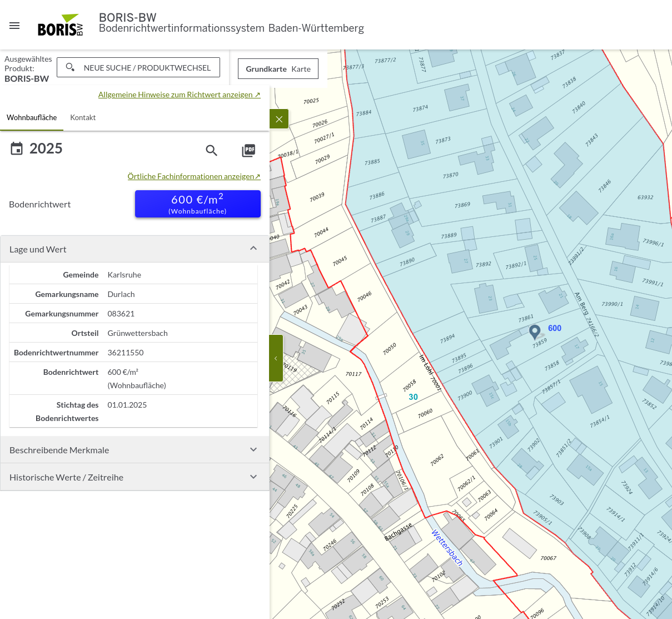
Task: Expand the Beschreibende Merkmale section
Action: [253, 450]
